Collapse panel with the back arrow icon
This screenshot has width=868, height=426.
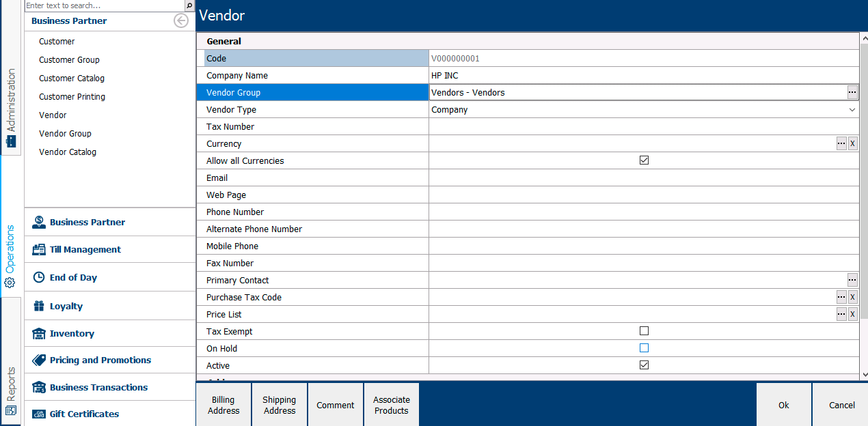(x=181, y=21)
